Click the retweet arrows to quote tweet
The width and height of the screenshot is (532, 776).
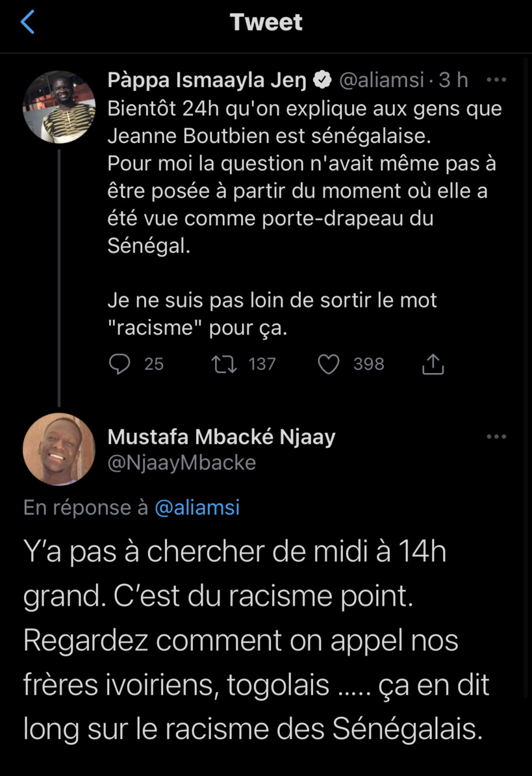[224, 364]
